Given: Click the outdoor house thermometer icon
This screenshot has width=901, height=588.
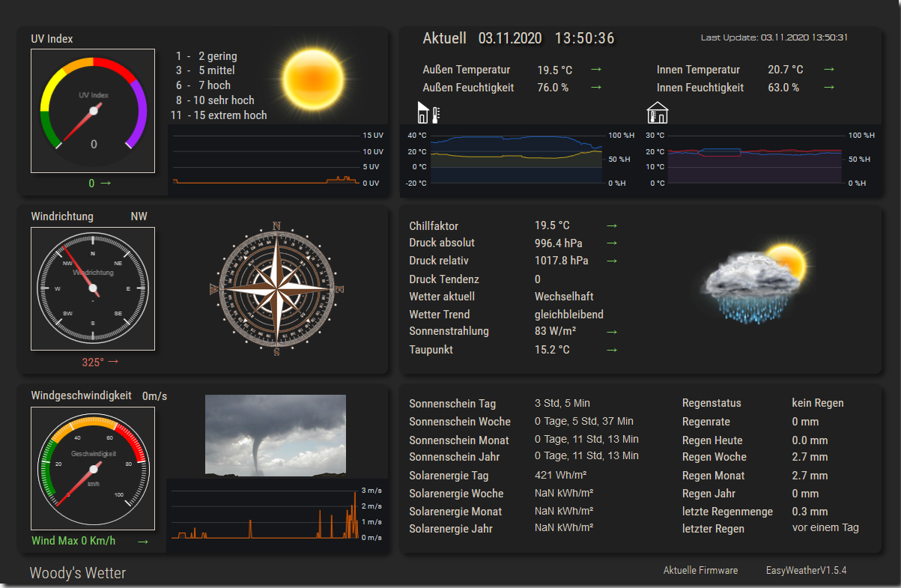Looking at the screenshot, I should (x=428, y=113).
